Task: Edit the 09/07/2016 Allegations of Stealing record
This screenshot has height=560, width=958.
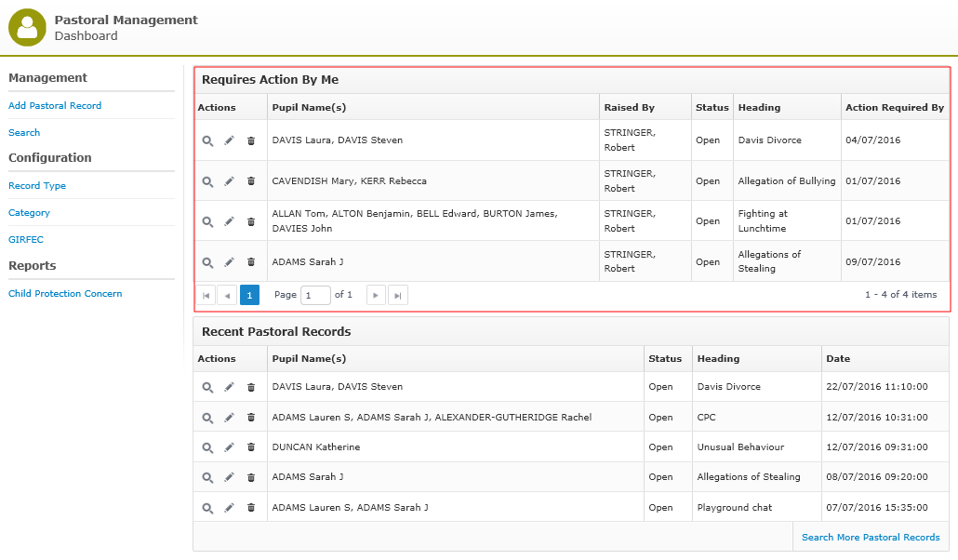Action: pos(229,262)
